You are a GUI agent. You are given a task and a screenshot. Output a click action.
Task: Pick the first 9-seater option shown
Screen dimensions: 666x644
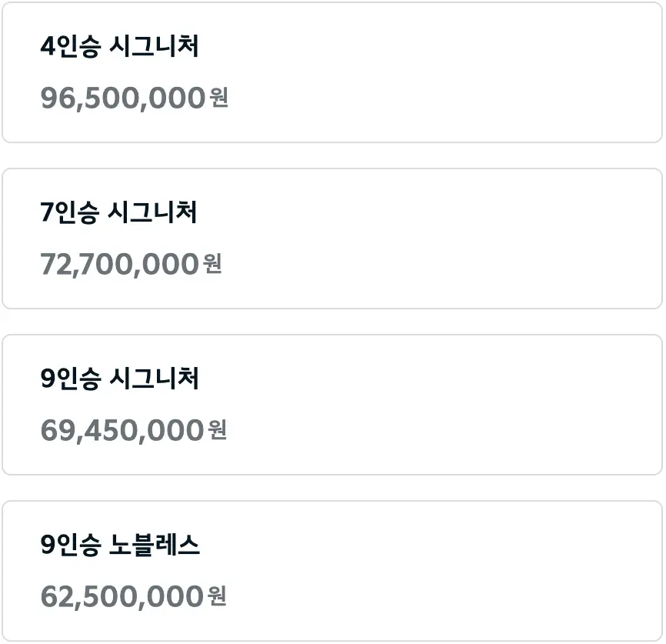[333, 402]
